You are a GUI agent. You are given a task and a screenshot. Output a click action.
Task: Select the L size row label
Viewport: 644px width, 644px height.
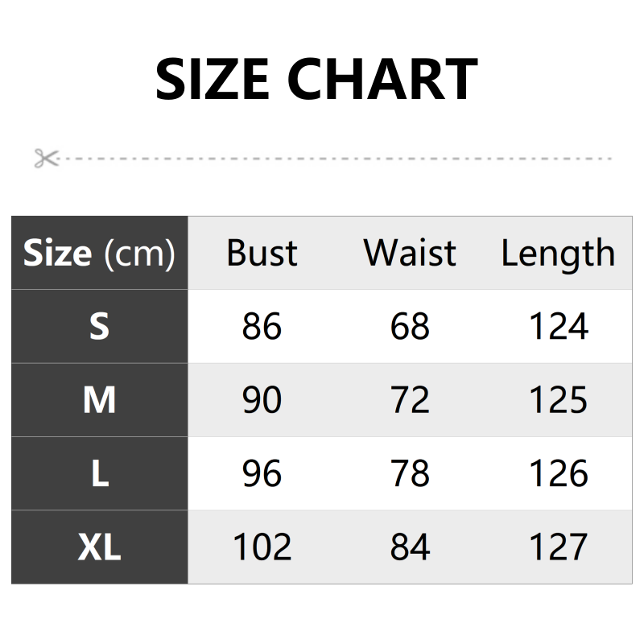point(99,474)
